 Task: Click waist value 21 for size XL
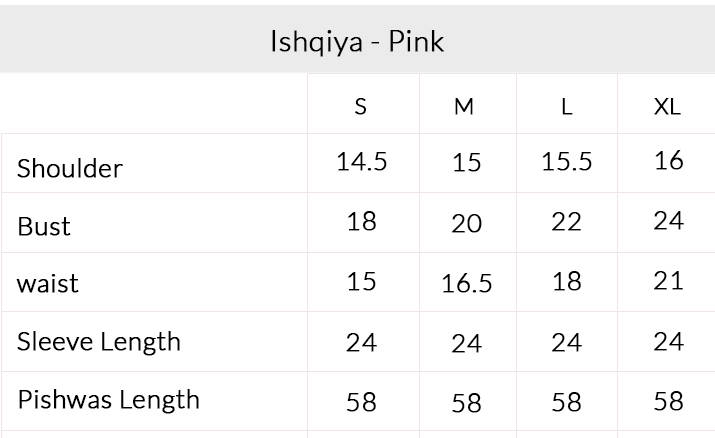click(x=668, y=281)
